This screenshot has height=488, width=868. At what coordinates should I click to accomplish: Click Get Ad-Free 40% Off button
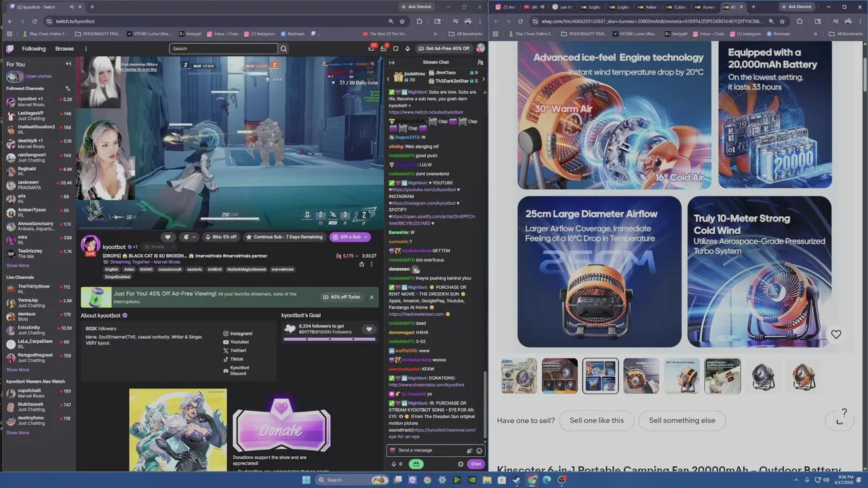[443, 49]
